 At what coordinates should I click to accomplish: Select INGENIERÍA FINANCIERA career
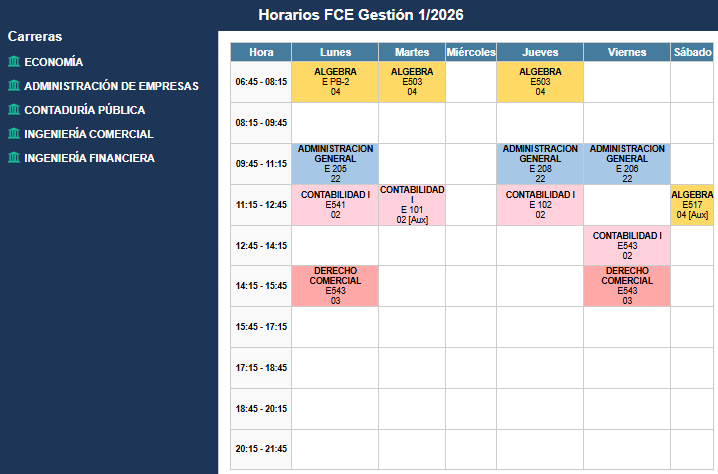[x=89, y=158]
